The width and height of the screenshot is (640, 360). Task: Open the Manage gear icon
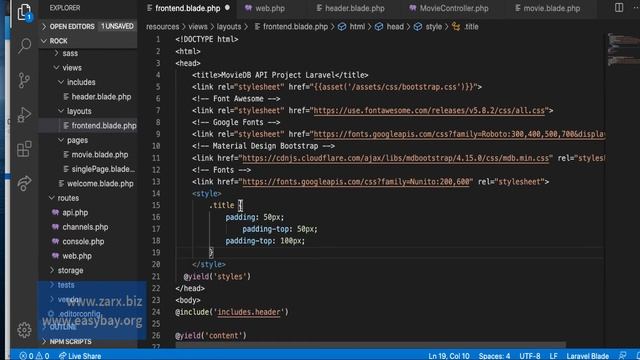point(24,330)
